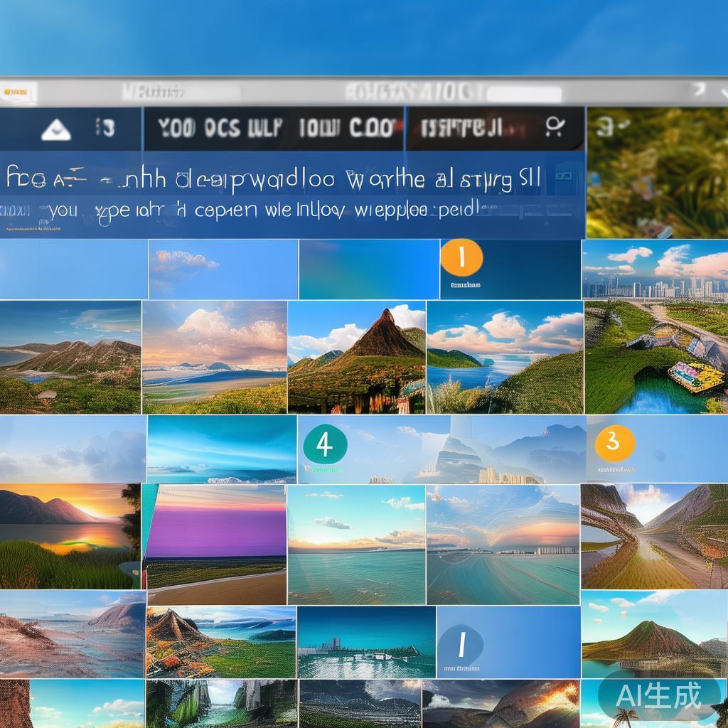Select the orange circle badge numbered 1
Image resolution: width=728 pixels, height=728 pixels.
(461, 257)
